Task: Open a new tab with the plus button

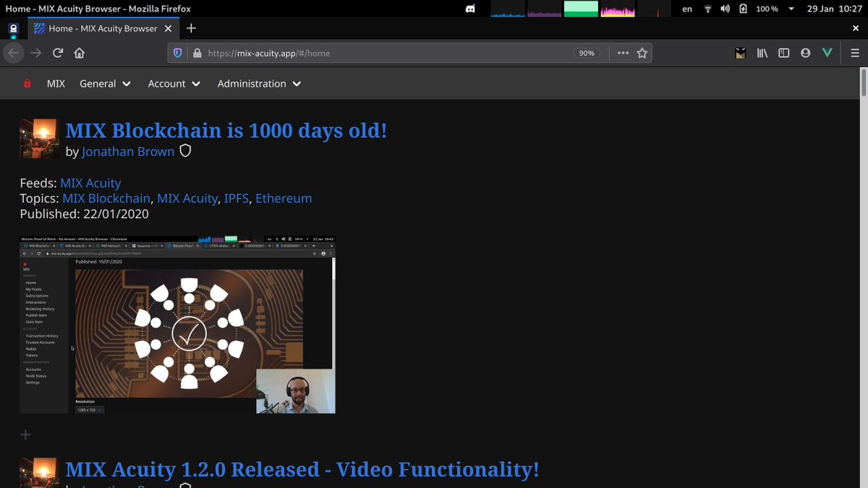Action: coord(191,29)
